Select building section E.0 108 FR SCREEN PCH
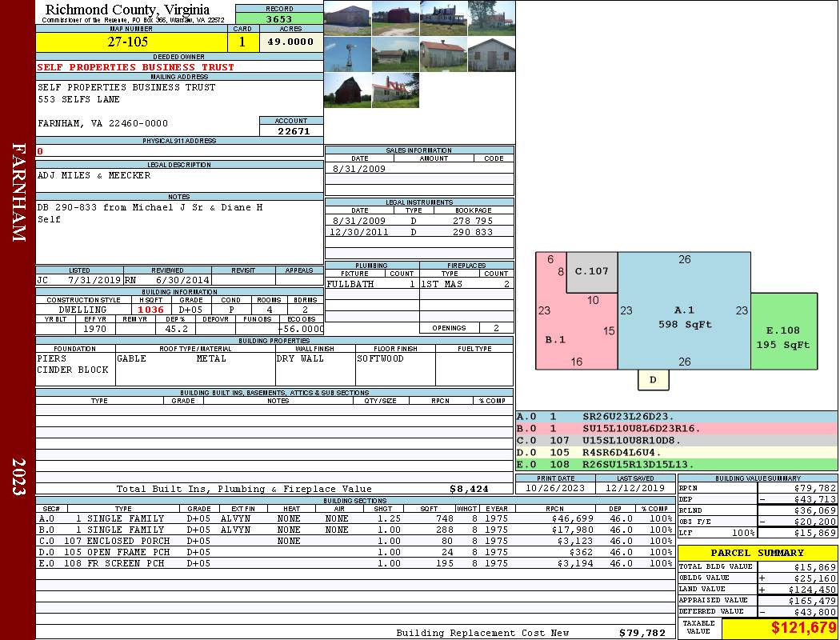This screenshot has width=840, height=640. [x=356, y=563]
